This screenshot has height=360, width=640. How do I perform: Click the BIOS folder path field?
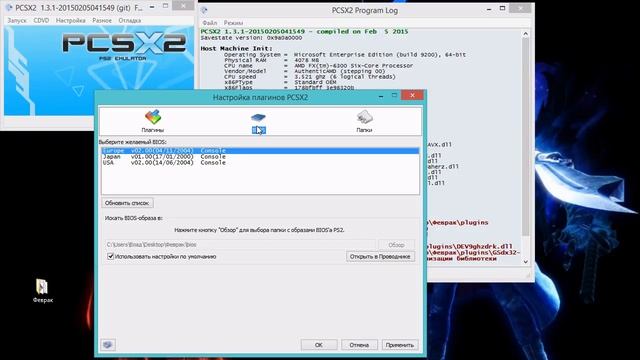point(240,245)
